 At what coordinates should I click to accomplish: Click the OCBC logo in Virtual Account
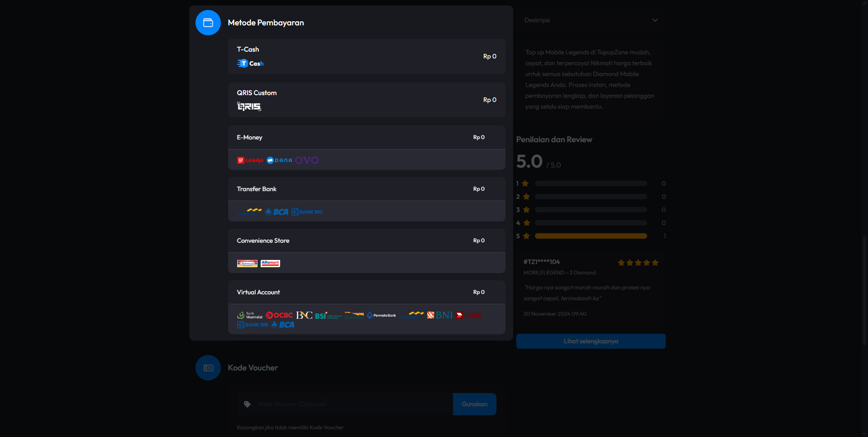279,315
